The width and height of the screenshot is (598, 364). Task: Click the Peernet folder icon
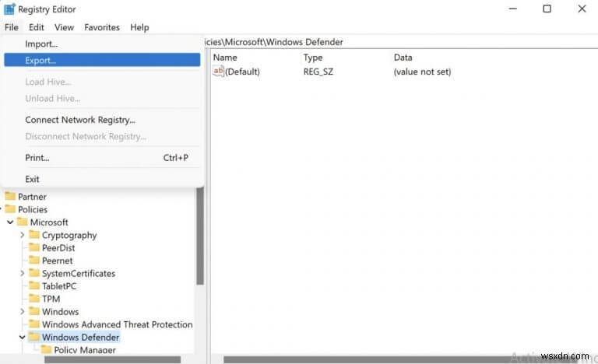pos(34,261)
